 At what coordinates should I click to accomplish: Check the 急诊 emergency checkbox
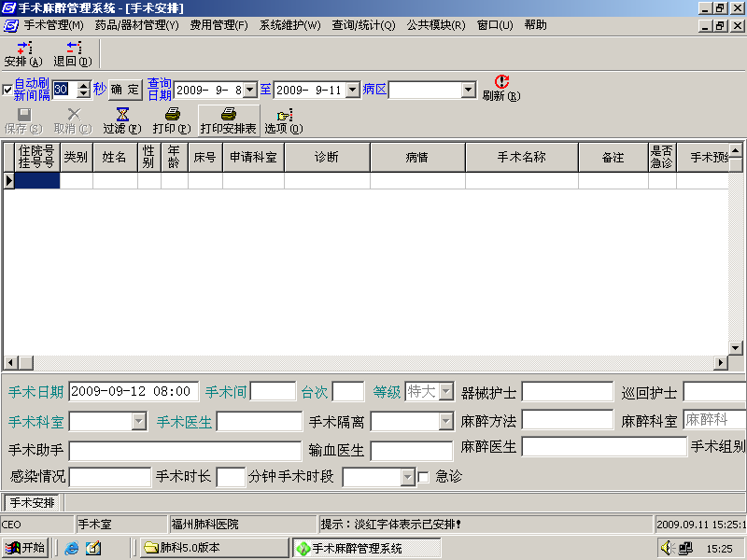pyautogui.click(x=423, y=477)
